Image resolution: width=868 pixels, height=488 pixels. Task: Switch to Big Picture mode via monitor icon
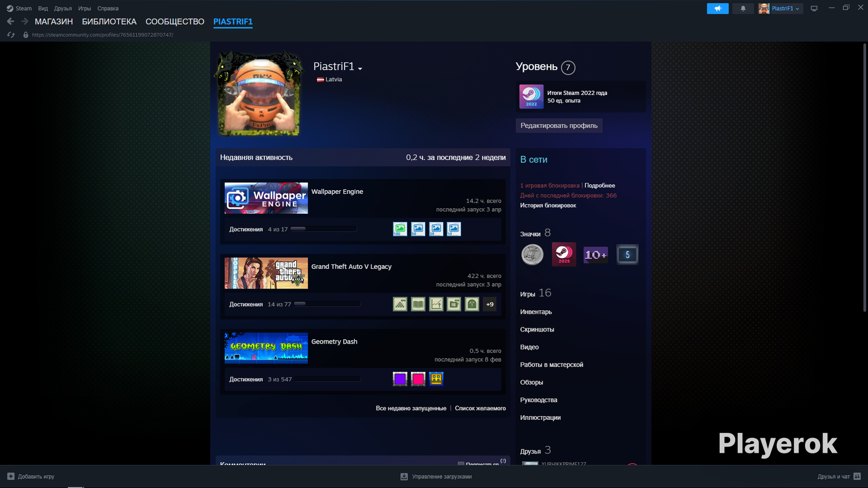click(x=814, y=8)
